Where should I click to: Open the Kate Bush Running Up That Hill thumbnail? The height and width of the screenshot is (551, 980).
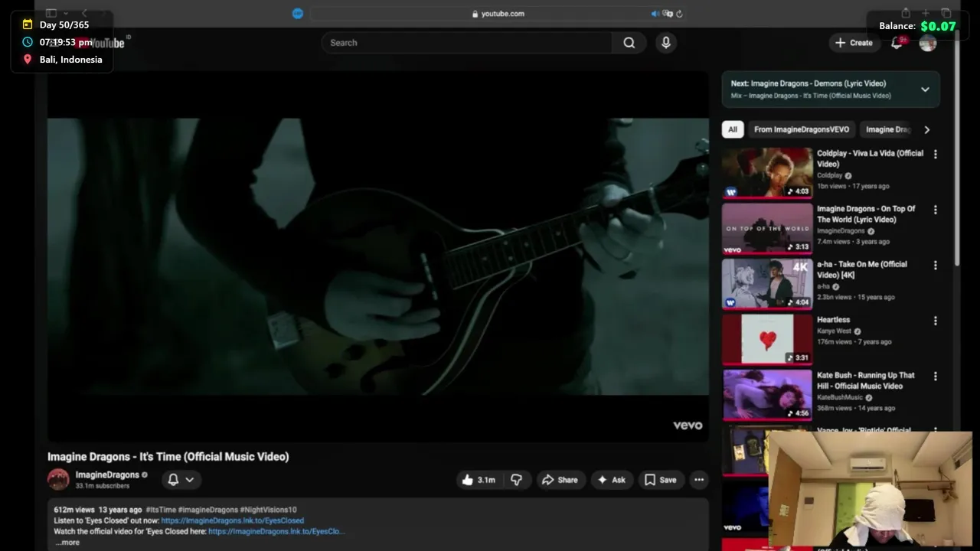[767, 395]
